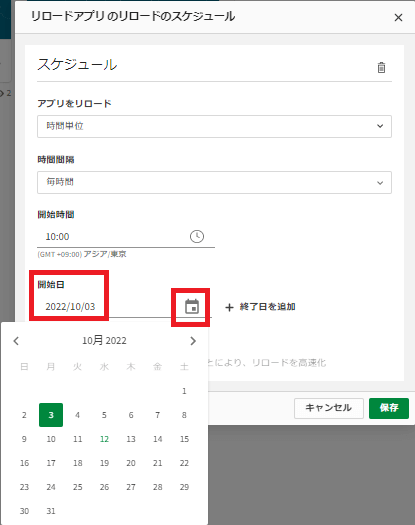
Task: Go to next month in calendar
Action: coord(193,341)
